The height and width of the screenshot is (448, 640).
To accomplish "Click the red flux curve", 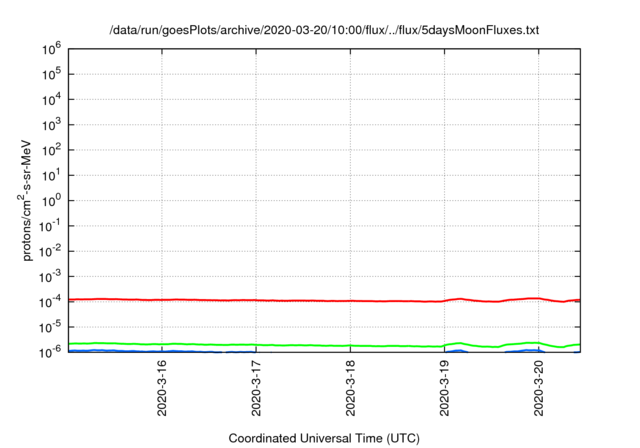I will click(x=324, y=301).
